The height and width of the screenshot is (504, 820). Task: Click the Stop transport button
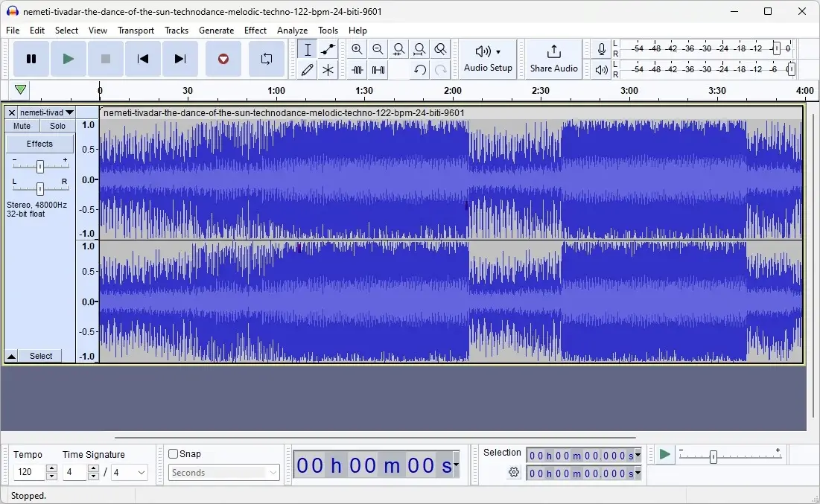(105, 59)
